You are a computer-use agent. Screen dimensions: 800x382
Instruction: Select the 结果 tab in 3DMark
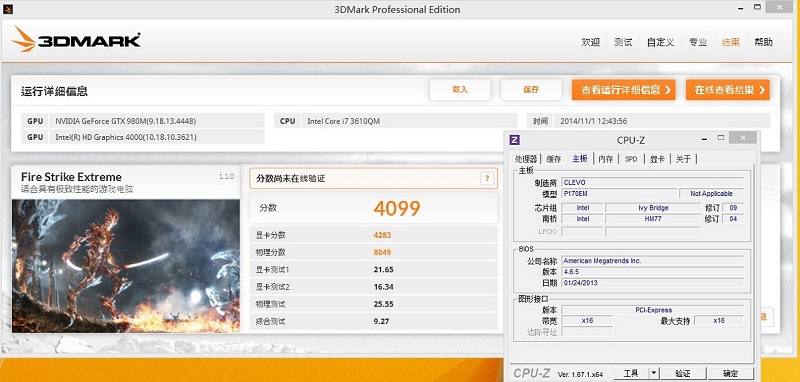(x=731, y=42)
